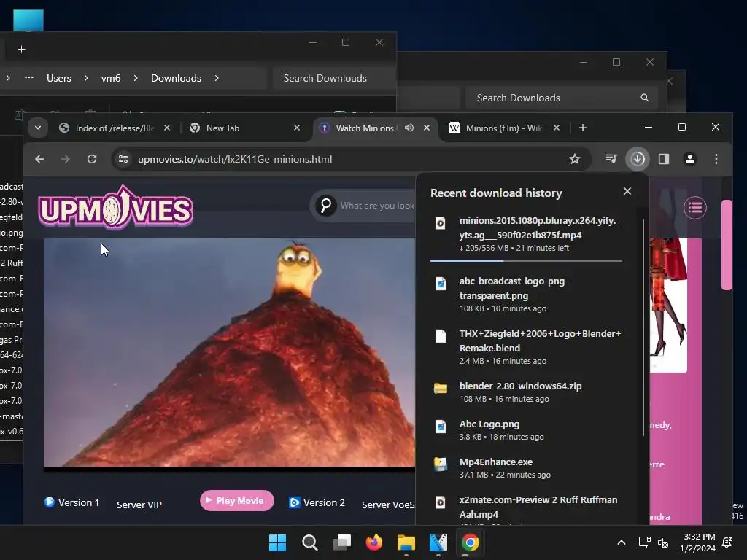Viewport: 747px width, 560px height.
Task: Click the web page pink scrollbar thumb
Action: tap(727, 245)
